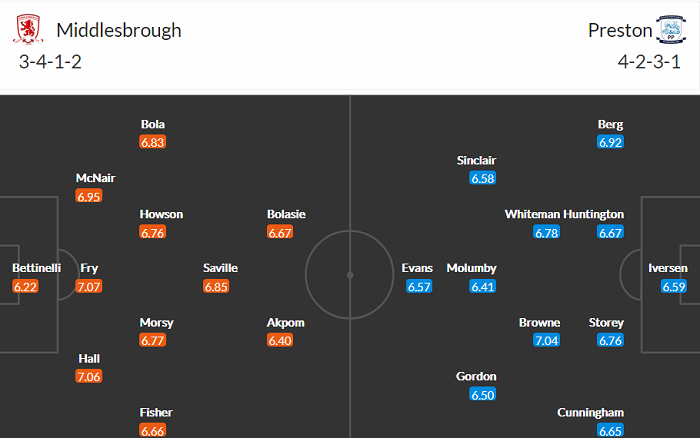Click Browne's 7.04 rating badge

pos(547,341)
